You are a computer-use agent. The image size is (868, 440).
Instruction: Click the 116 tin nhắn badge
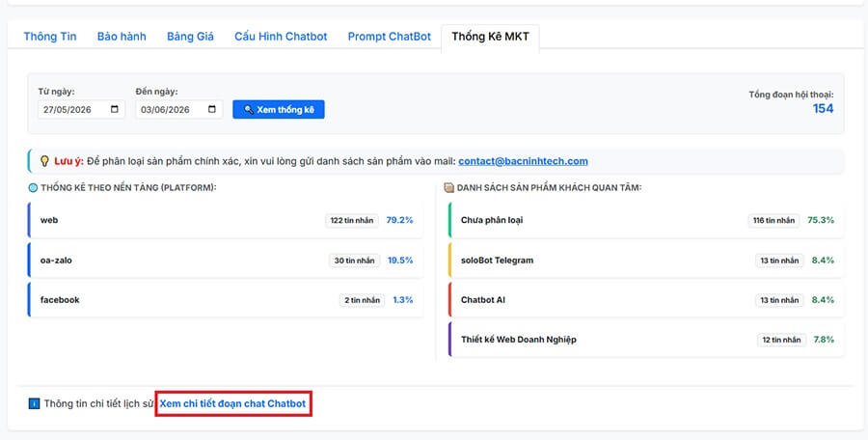[x=773, y=220]
